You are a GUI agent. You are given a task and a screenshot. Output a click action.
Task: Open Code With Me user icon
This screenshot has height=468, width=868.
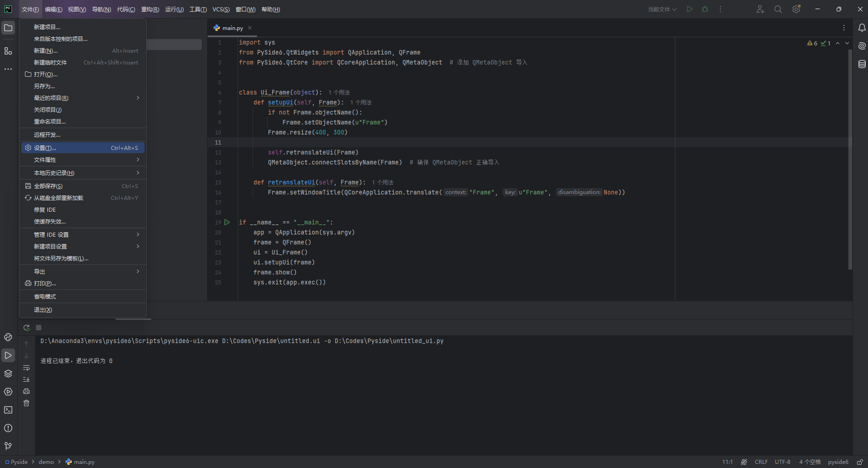[x=760, y=9]
